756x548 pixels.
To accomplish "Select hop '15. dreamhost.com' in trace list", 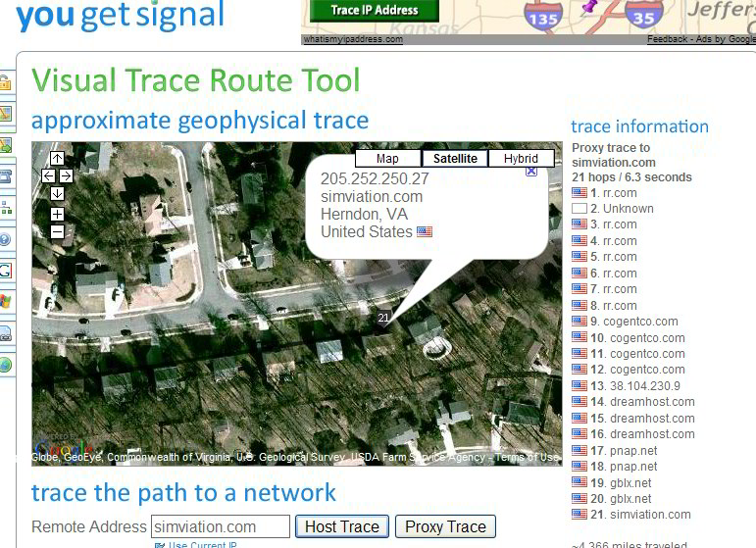I will click(642, 418).
